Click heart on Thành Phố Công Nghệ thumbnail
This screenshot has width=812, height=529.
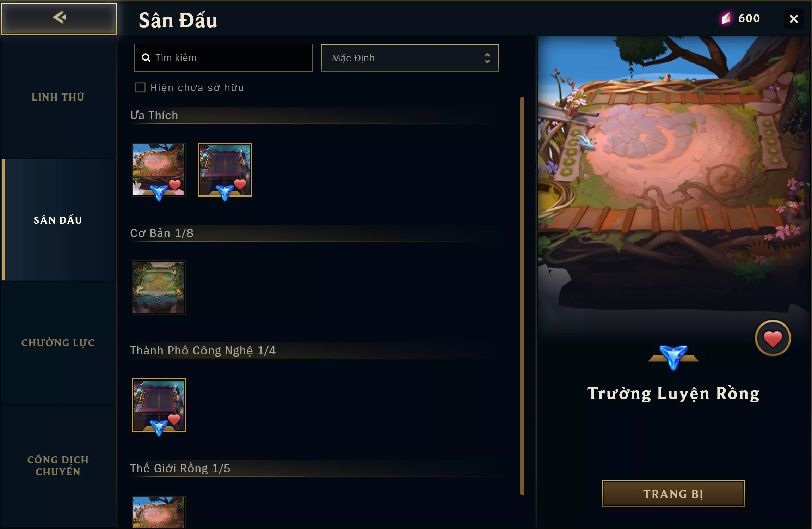[174, 420]
